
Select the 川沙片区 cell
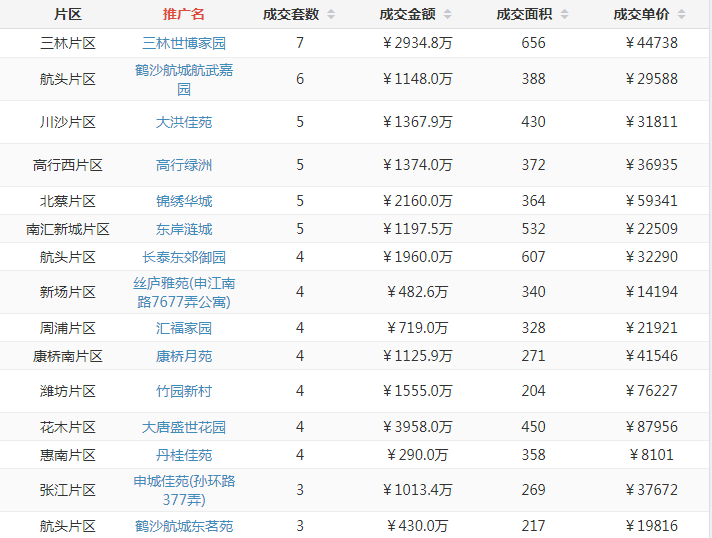[x=68, y=122]
